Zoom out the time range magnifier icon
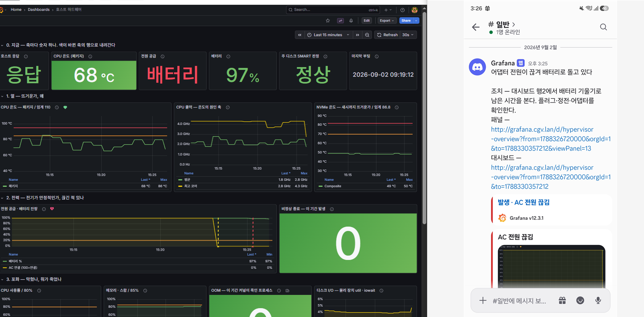 [x=367, y=35]
